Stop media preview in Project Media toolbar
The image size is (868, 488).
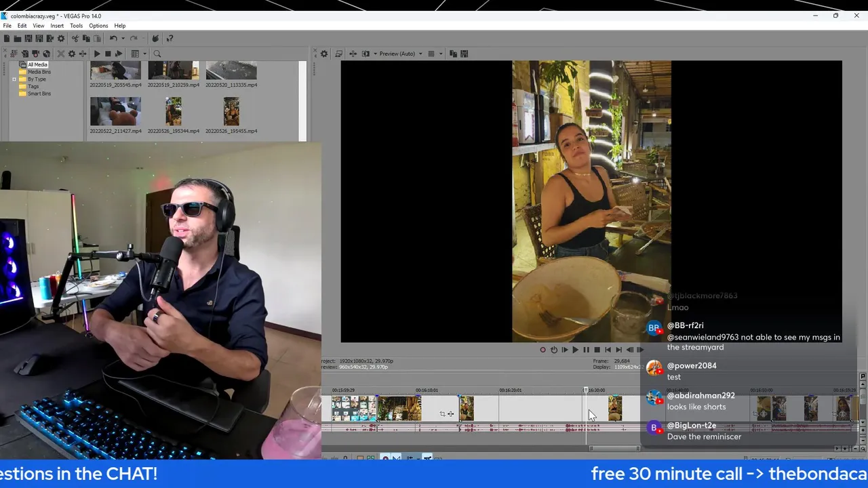click(108, 54)
